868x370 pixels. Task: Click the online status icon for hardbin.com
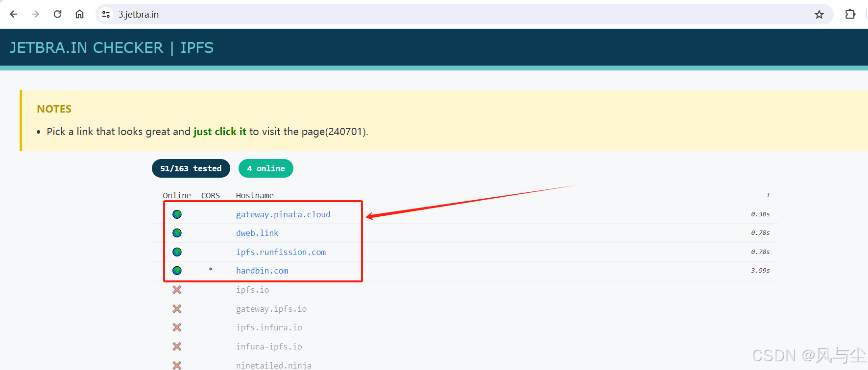pyautogui.click(x=177, y=271)
